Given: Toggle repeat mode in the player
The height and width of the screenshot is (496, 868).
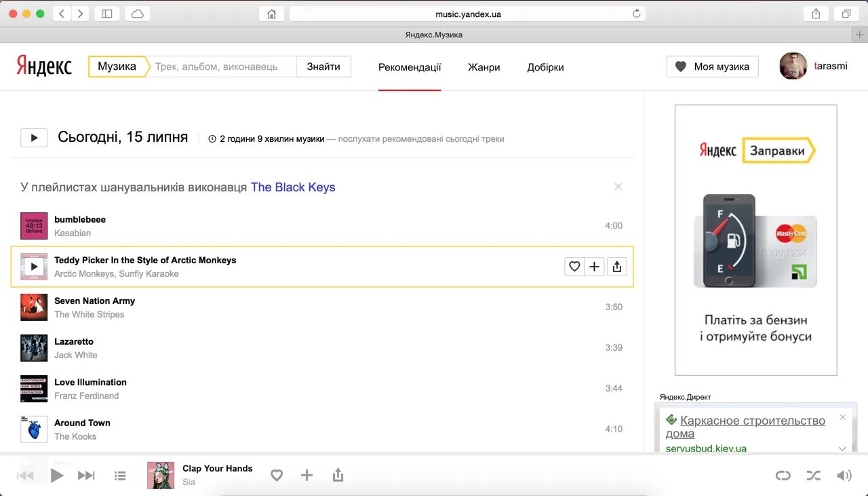Looking at the screenshot, I should point(783,476).
